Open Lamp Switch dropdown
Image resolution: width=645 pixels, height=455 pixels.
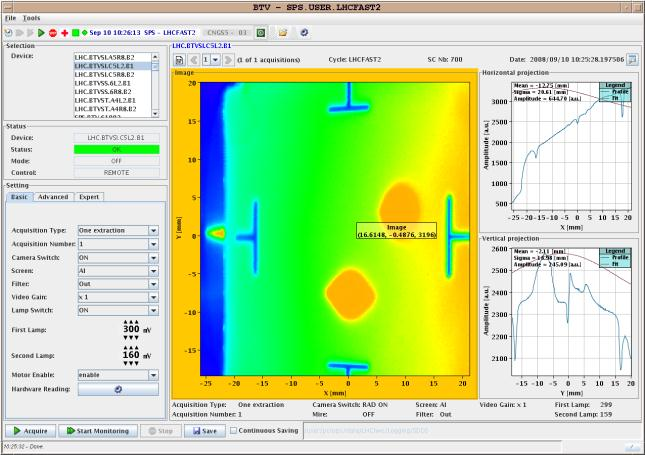(x=153, y=311)
